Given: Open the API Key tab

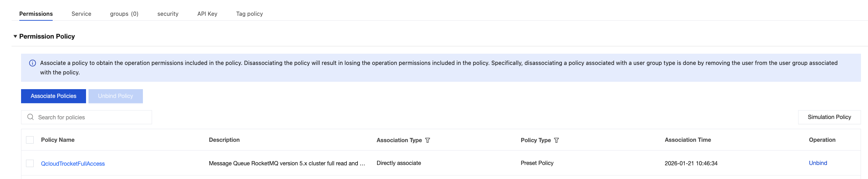Looking at the screenshot, I should (207, 14).
